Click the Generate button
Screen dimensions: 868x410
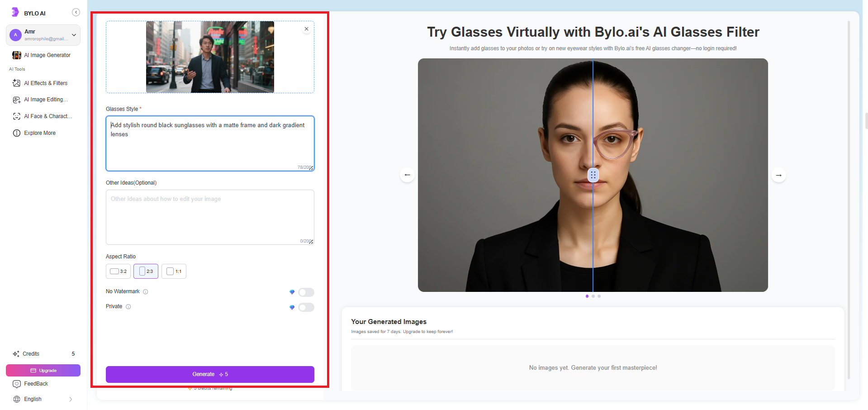click(210, 374)
